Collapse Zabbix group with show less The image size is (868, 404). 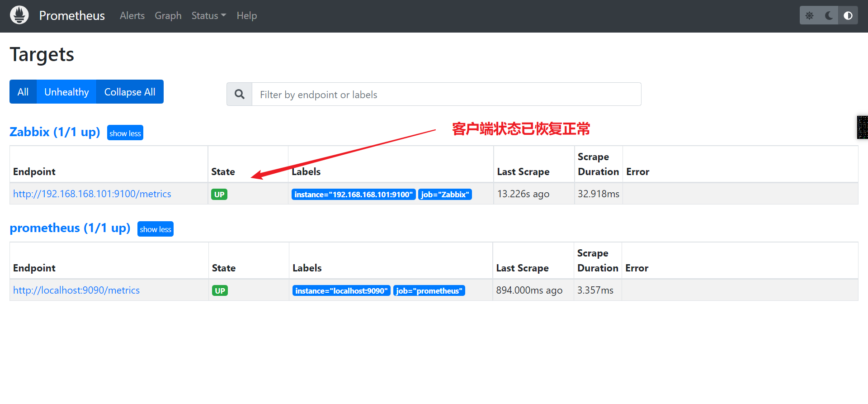[125, 133]
